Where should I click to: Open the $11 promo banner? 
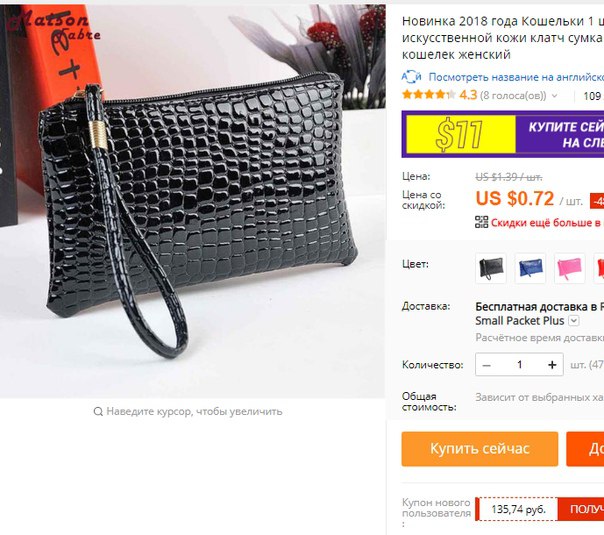(503, 134)
